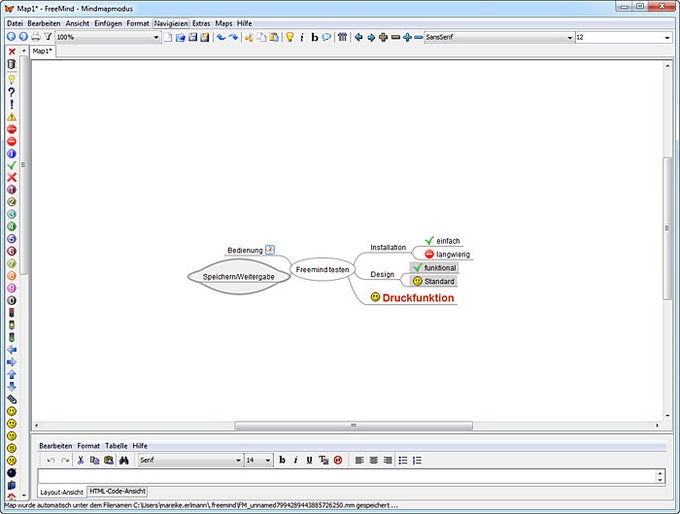Open the Tabelle menu in note editor

tap(116, 446)
